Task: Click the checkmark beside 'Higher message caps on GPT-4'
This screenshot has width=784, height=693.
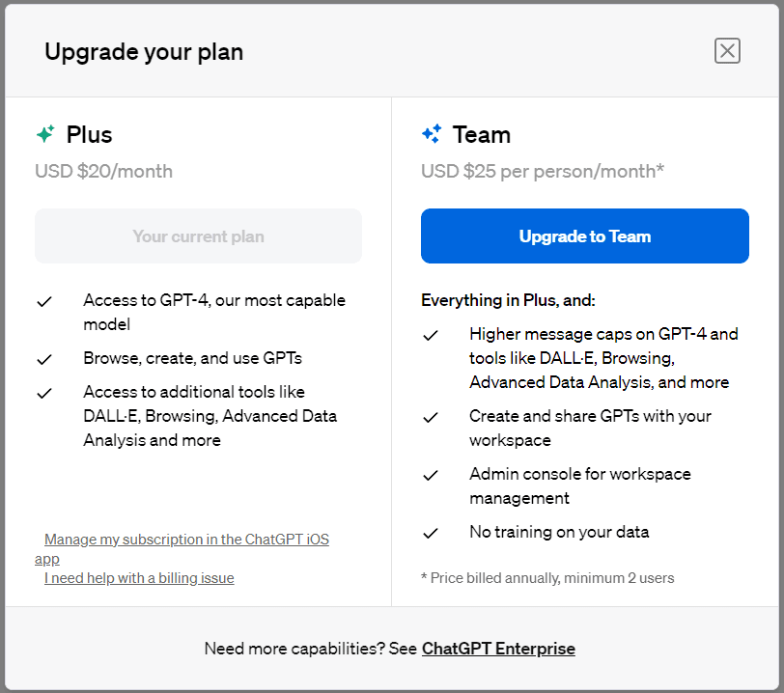Action: click(x=431, y=334)
